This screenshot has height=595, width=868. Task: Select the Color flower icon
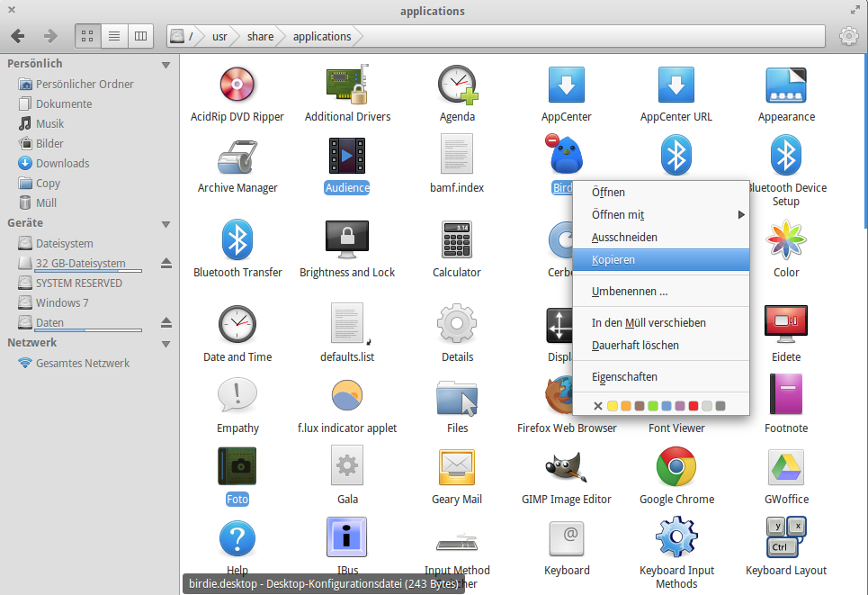(x=786, y=239)
